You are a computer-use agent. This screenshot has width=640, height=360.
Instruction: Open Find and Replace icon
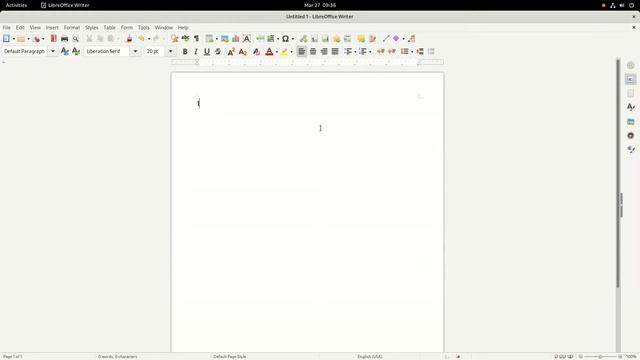(x=174, y=39)
